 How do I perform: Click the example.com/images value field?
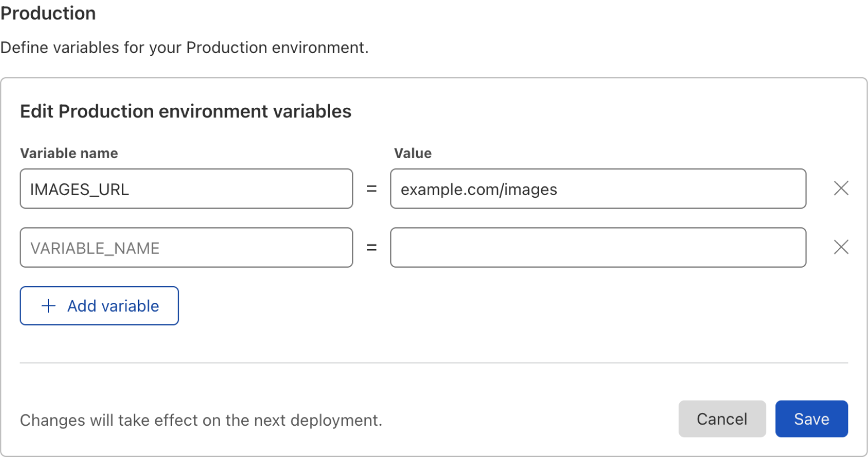point(598,188)
